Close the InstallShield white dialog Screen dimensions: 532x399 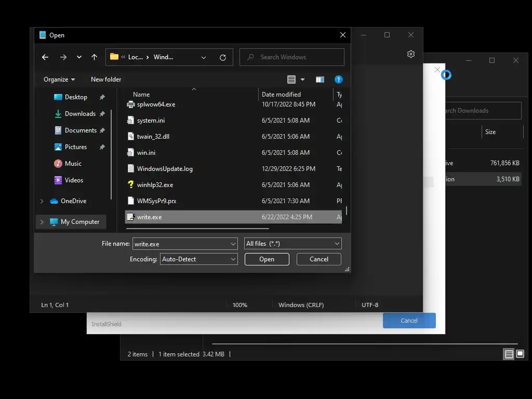coord(437,70)
